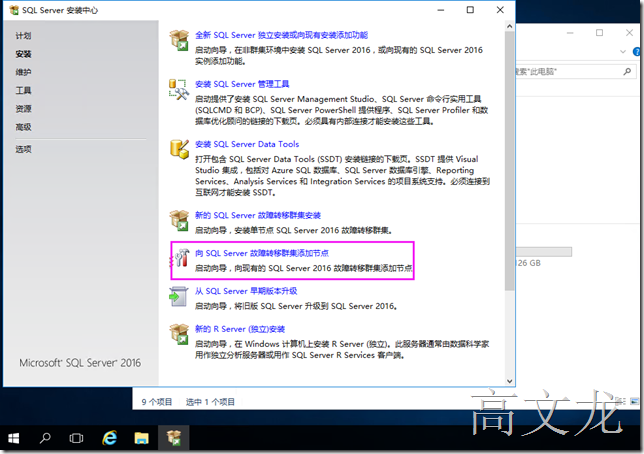Select the 安装 page in the sidebar
Screen dimensions: 644x454
23,54
